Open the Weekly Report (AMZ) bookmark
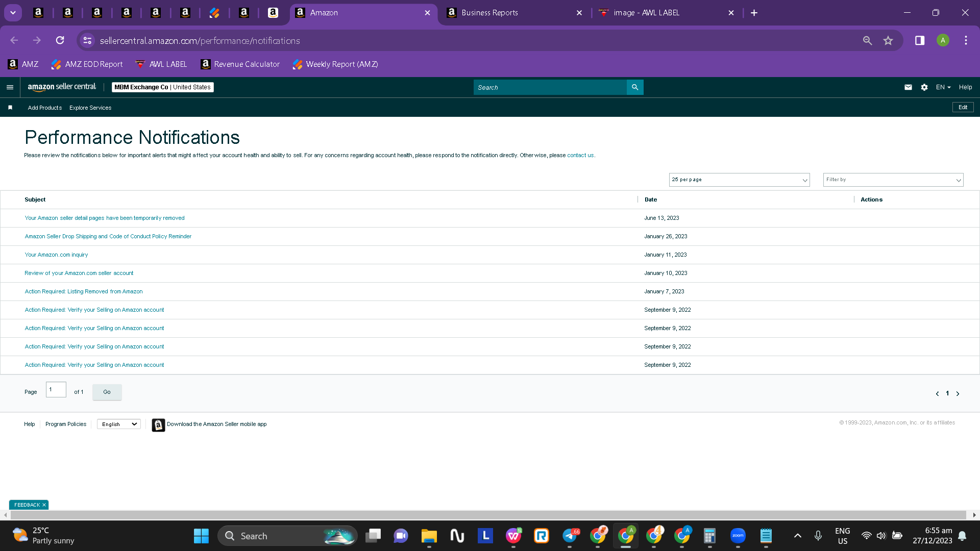The width and height of the screenshot is (980, 551). click(x=335, y=64)
